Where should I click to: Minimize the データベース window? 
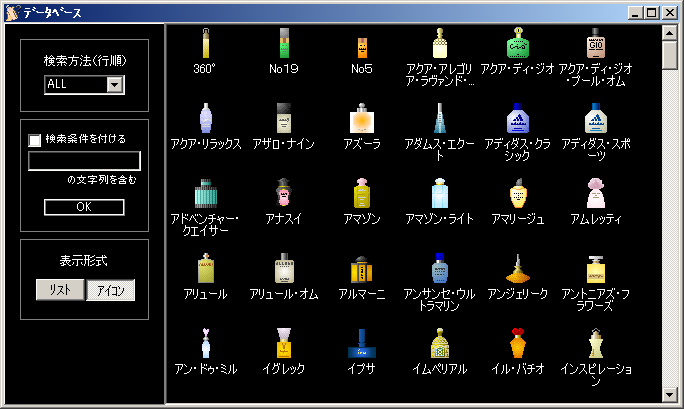click(x=635, y=13)
